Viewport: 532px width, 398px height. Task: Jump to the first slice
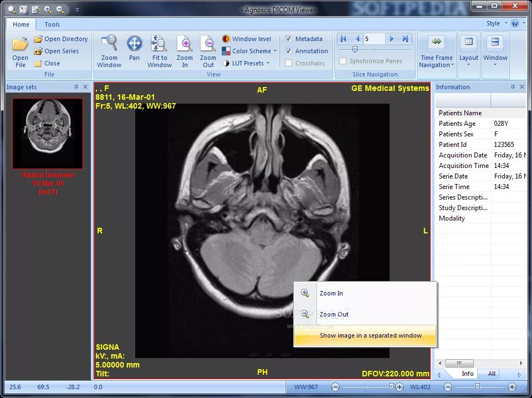coord(344,39)
